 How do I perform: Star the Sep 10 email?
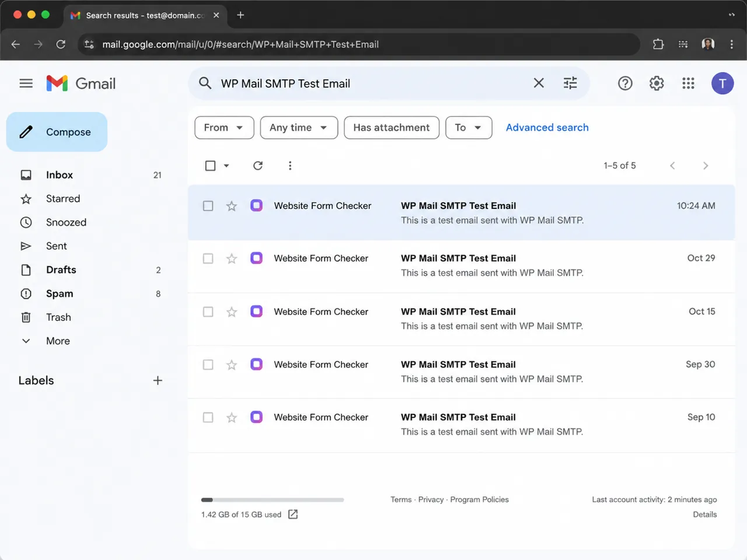(x=232, y=418)
